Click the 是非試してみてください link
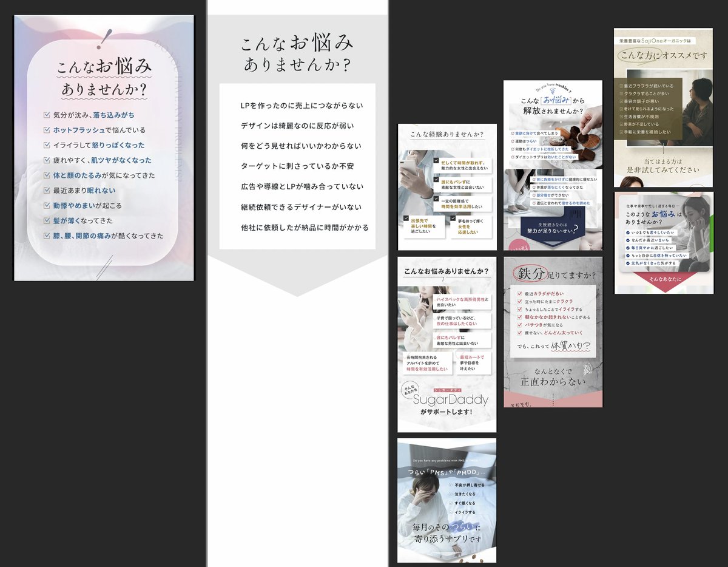728x567 pixels. 662,171
